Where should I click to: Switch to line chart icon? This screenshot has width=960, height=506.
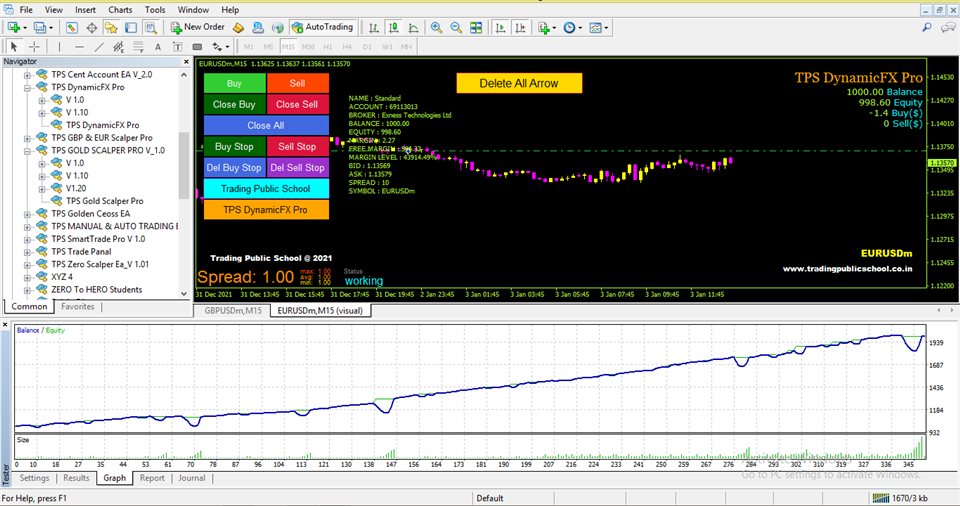coord(413,28)
